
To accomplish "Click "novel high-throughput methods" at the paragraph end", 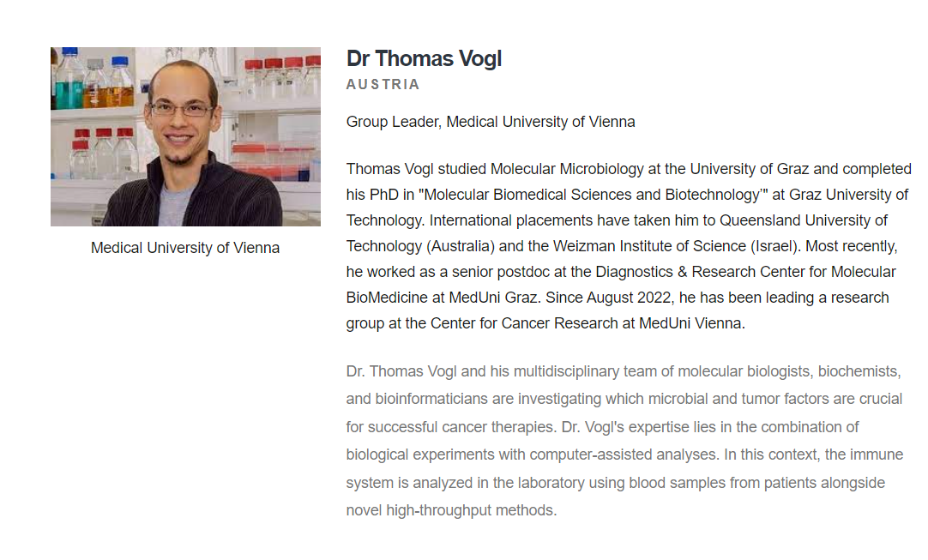I will tap(449, 510).
